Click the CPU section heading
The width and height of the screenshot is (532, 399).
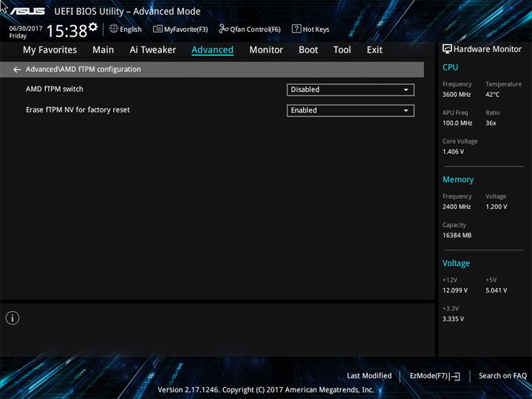coord(450,67)
